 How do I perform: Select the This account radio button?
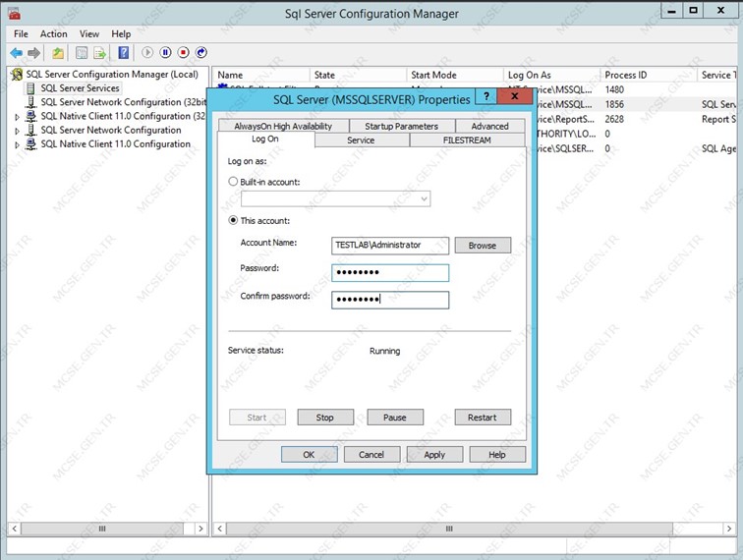tap(233, 220)
